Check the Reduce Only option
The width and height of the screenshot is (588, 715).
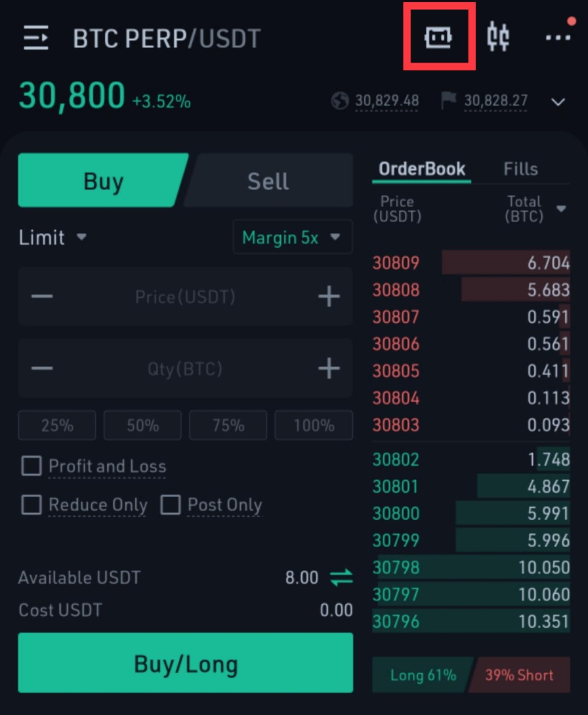[31, 505]
